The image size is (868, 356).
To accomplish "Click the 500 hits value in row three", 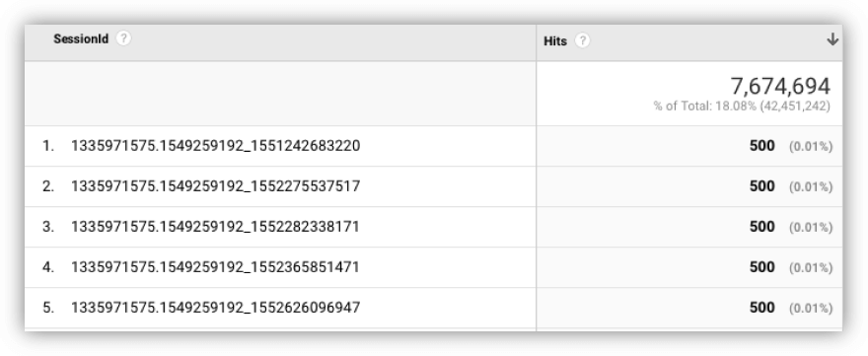I will tap(761, 227).
